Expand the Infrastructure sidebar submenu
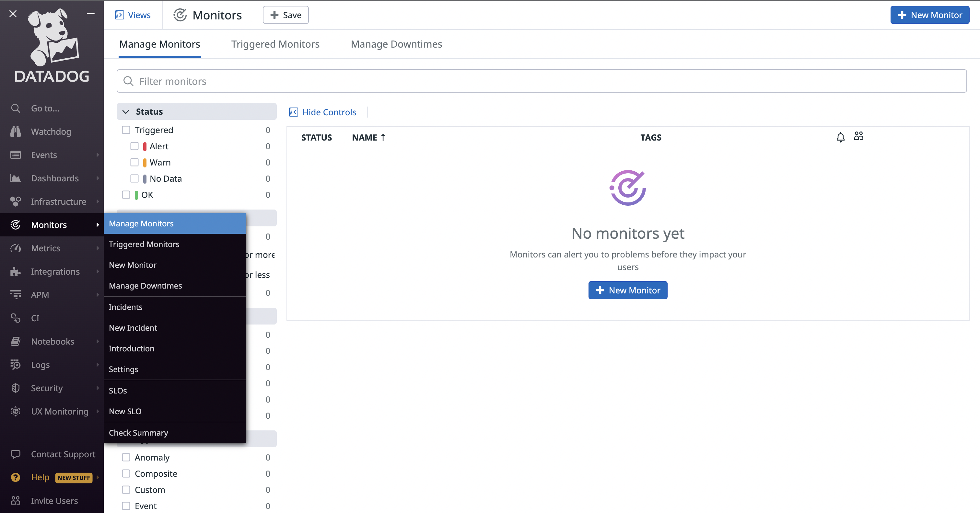This screenshot has height=513, width=980. [98, 201]
